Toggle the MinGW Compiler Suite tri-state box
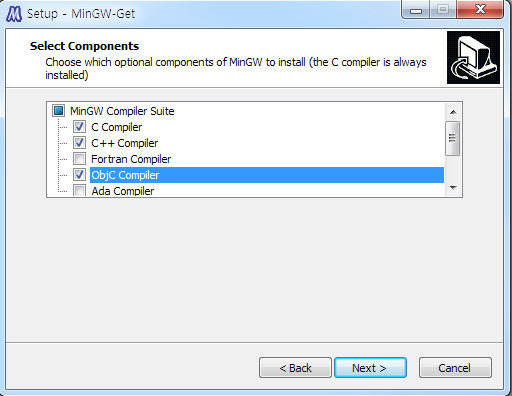Viewport: 512px width, 396px height. click(x=59, y=111)
